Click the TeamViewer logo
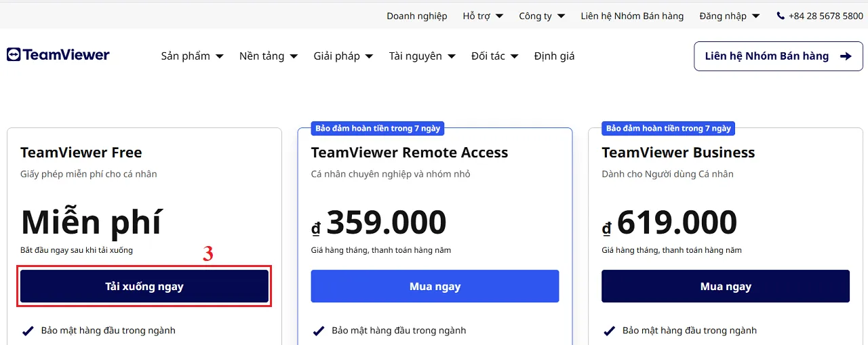 [x=58, y=55]
